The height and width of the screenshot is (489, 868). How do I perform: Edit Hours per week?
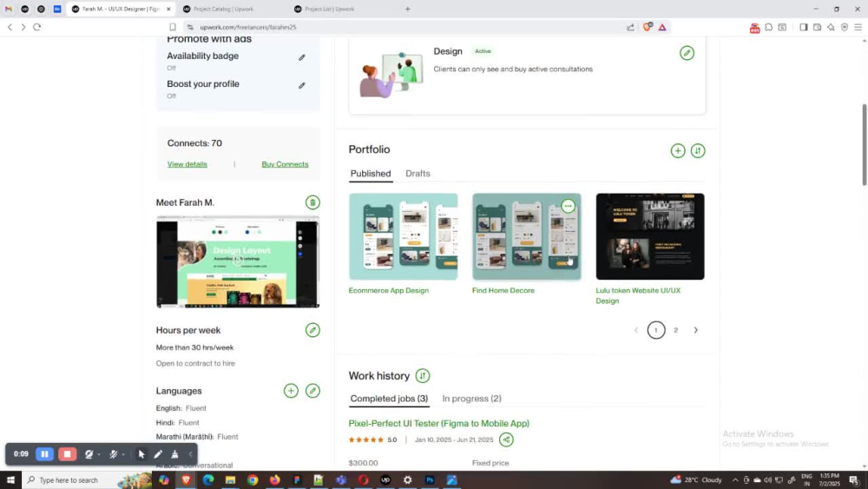click(312, 330)
